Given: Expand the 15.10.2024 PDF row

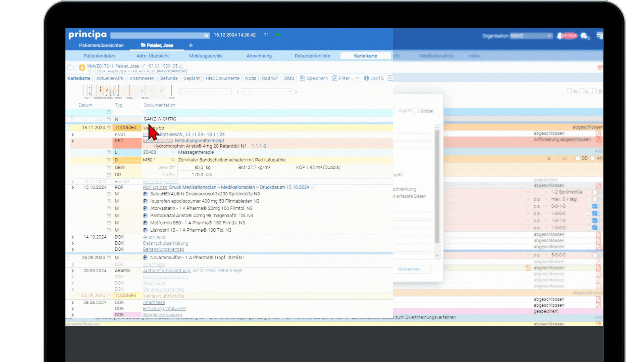Looking at the screenshot, I should point(73,188).
